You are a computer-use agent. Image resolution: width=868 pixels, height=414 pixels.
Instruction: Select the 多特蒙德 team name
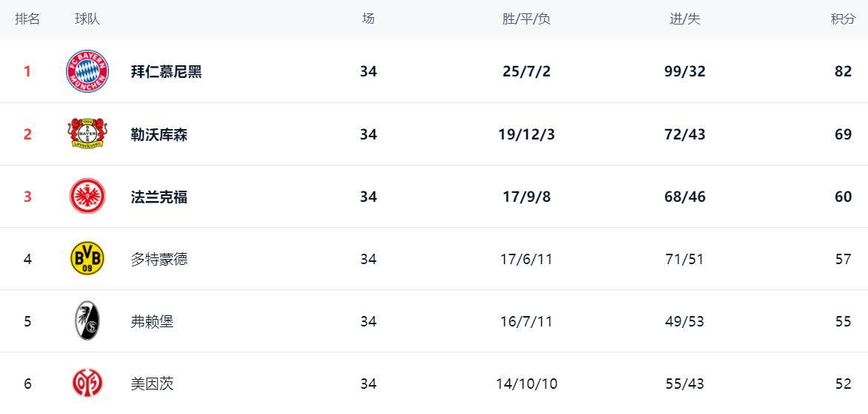click(159, 259)
